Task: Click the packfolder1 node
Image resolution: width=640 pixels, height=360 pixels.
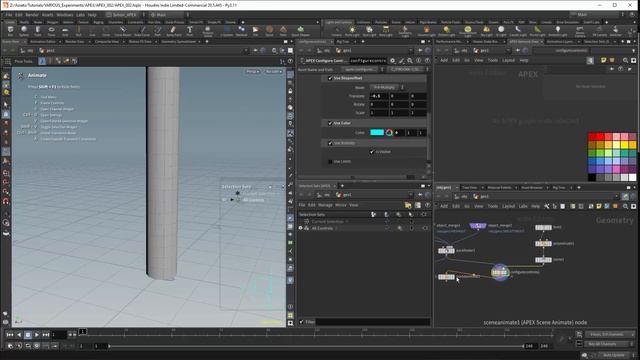Action: [x=446, y=251]
